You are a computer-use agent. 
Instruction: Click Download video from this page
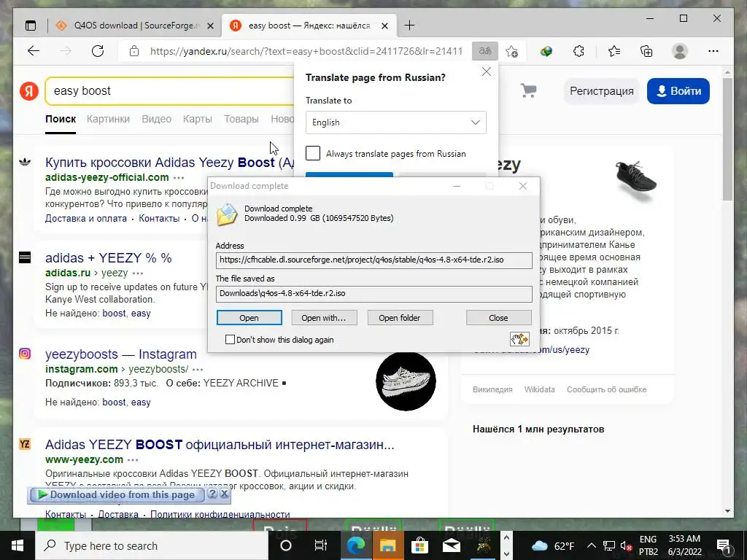click(x=117, y=495)
